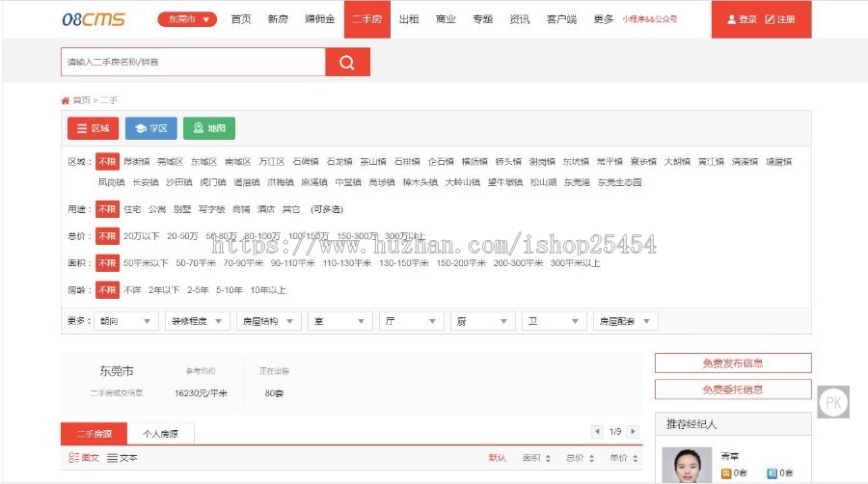868x484 pixels.
Task: Expand the 厅 halls dropdown
Action: (411, 321)
